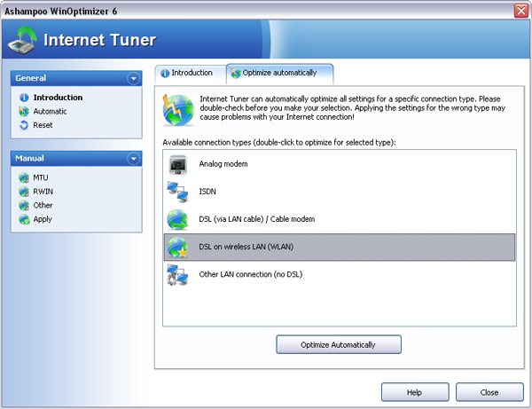Click the Other globe icon in Manual panel
Image resolution: width=532 pixels, height=409 pixels.
24,205
